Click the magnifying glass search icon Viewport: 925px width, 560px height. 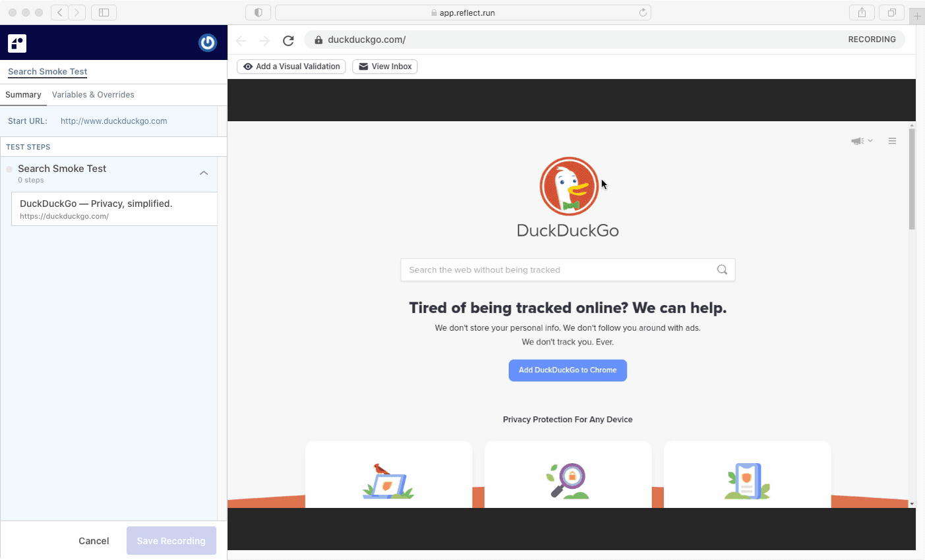(722, 269)
